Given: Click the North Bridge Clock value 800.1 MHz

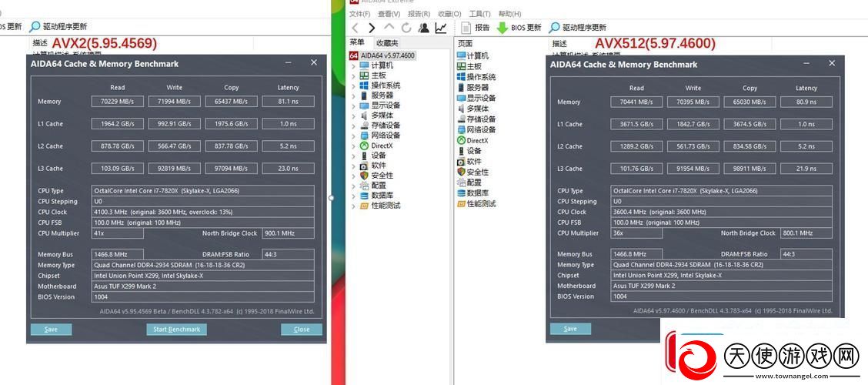Looking at the screenshot, I should coord(806,233).
